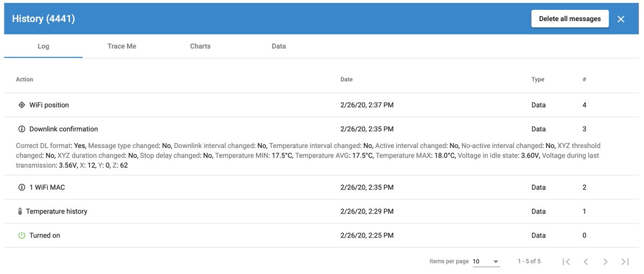Click Data type in the Turned on row
Viewport: 644px width, 274px height.
click(x=539, y=235)
